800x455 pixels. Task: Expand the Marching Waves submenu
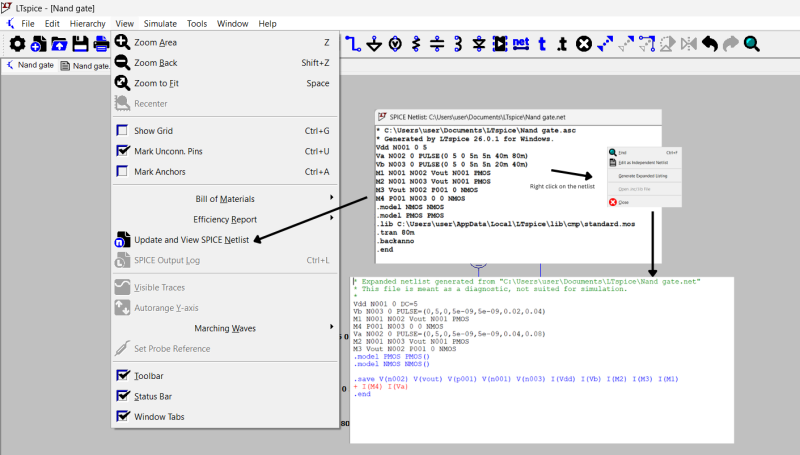pos(225,328)
